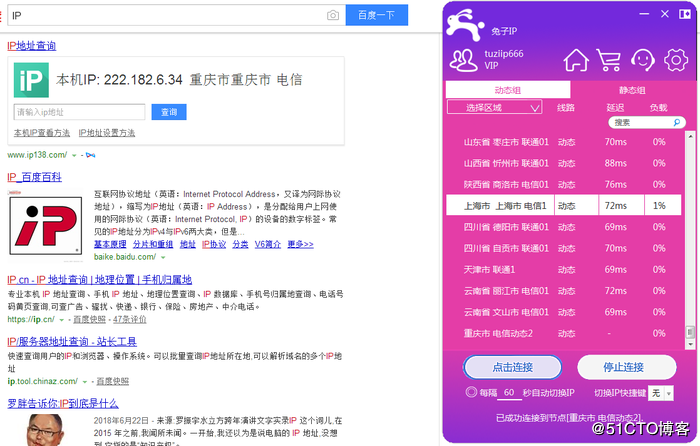This screenshot has width=700, height=446.
Task: Click the blue paw icon after www.ip138.com
Action: 91,155
